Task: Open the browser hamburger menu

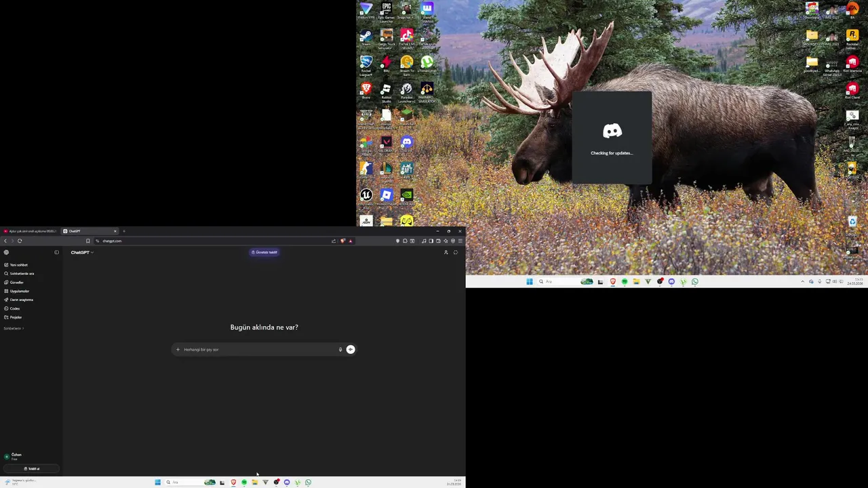Action: click(460, 241)
